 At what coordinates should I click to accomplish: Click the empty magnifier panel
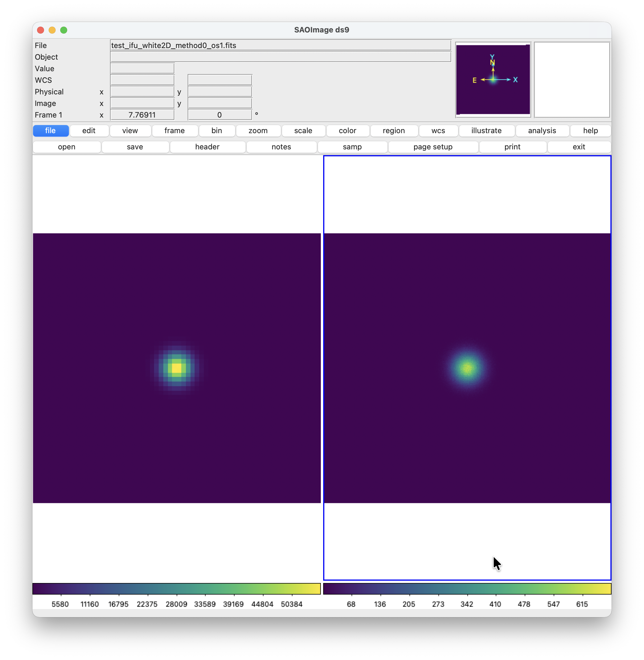(x=572, y=80)
